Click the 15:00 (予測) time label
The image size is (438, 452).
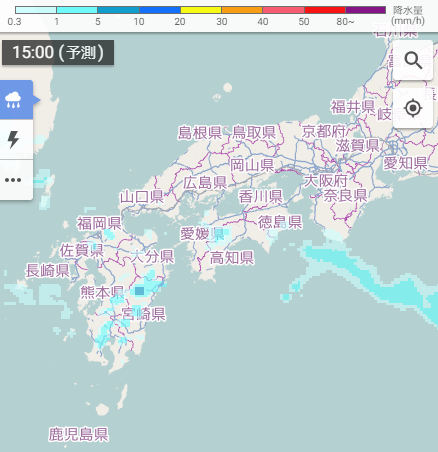tap(58, 53)
